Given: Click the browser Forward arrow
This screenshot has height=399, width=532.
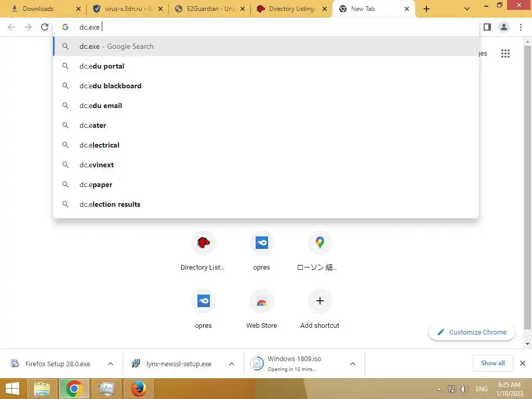Looking at the screenshot, I should (x=28, y=27).
